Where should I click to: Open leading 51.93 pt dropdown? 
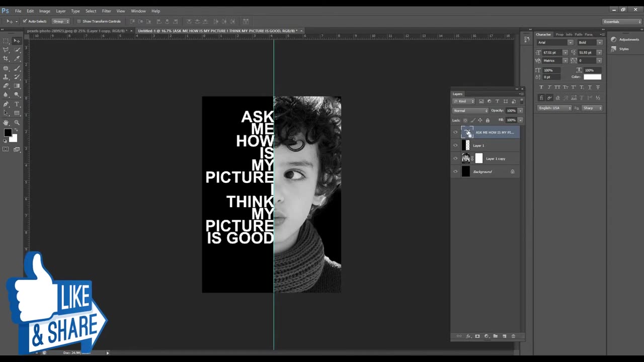tap(599, 52)
